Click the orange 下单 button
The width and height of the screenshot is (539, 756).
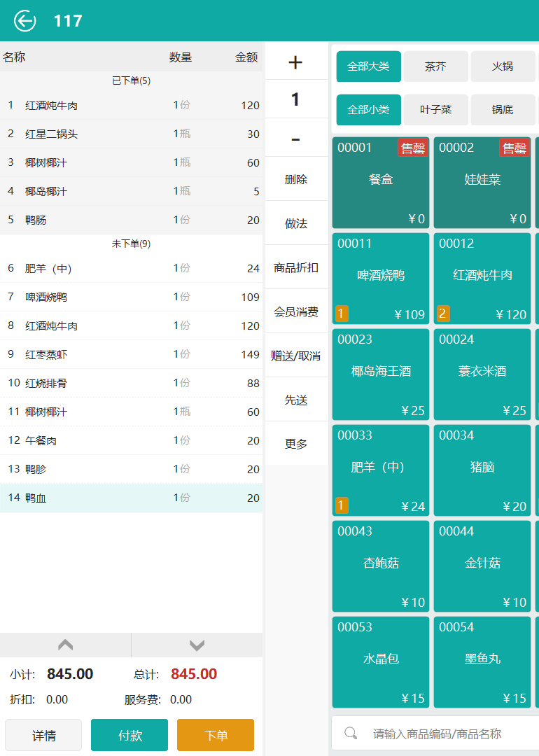click(x=216, y=735)
